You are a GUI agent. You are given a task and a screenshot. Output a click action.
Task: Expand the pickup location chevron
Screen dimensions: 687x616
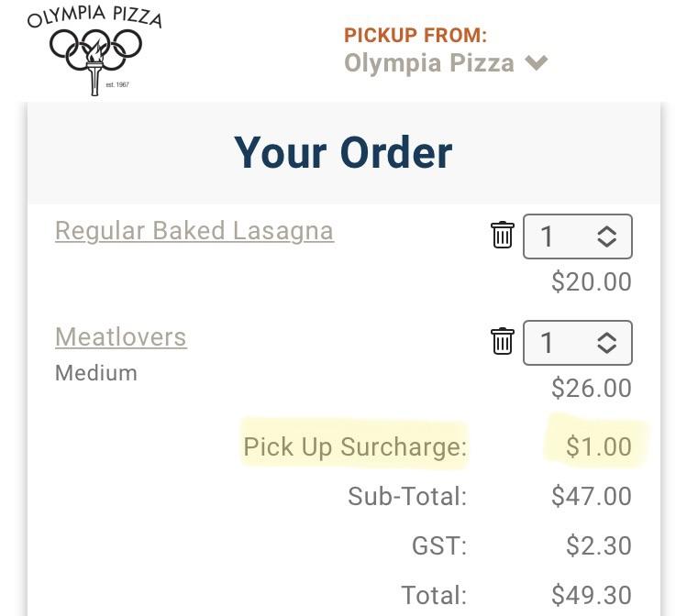coord(537,63)
